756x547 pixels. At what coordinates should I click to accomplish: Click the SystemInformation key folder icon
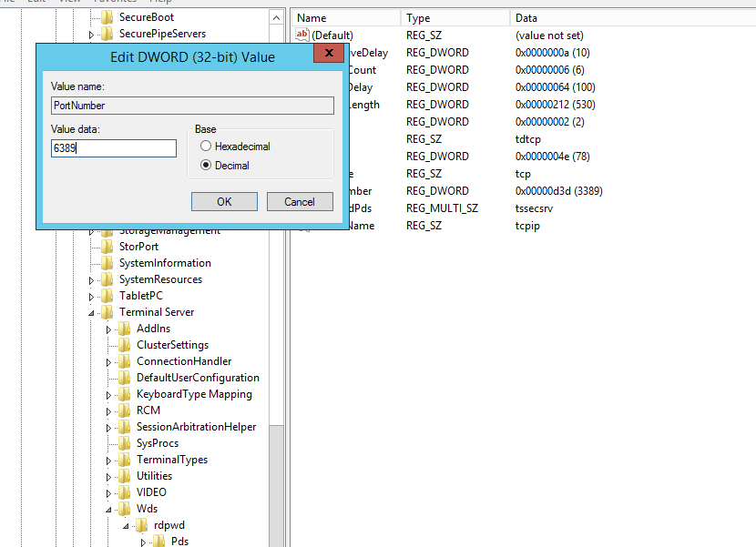click(107, 263)
